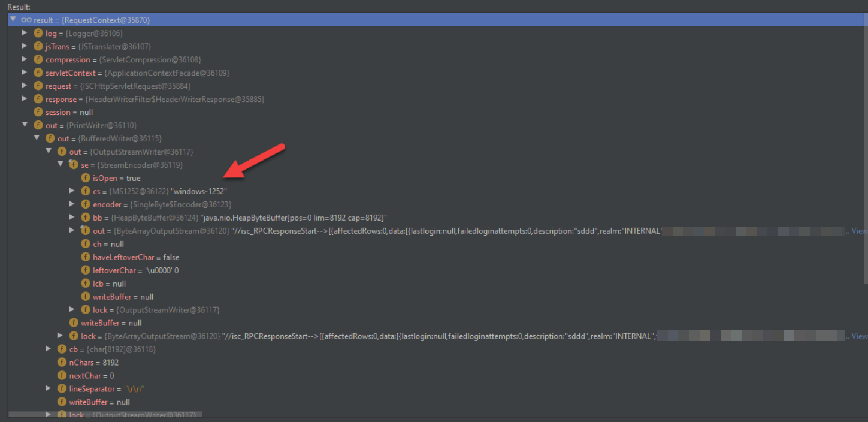Click View link on ByteArrayOutputStream out row
868x422 pixels.
(859, 231)
